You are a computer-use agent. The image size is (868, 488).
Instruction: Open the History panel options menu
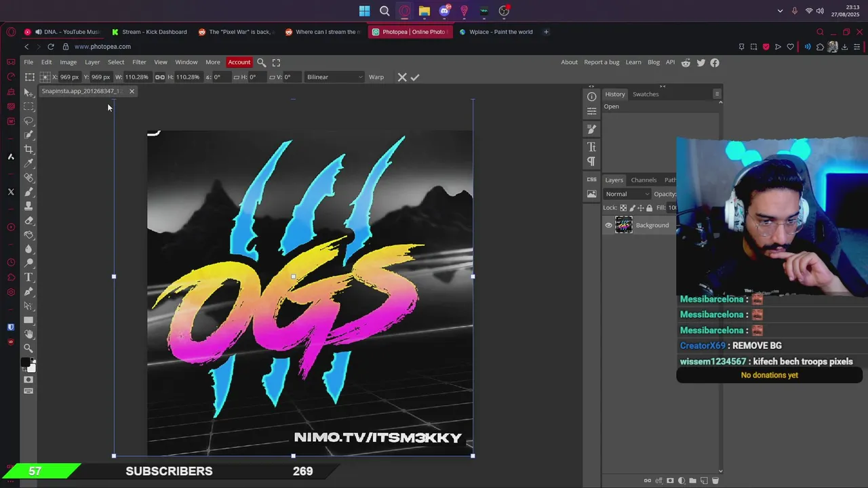tap(717, 94)
